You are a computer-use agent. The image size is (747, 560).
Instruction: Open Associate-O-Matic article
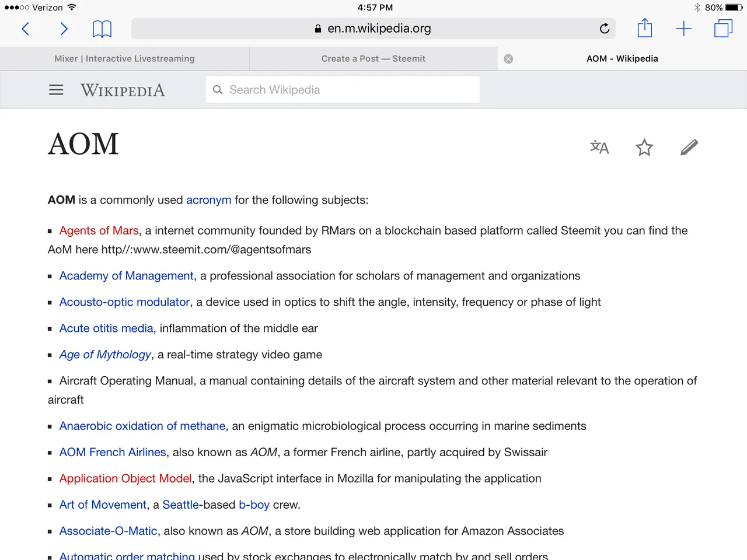coord(109,531)
